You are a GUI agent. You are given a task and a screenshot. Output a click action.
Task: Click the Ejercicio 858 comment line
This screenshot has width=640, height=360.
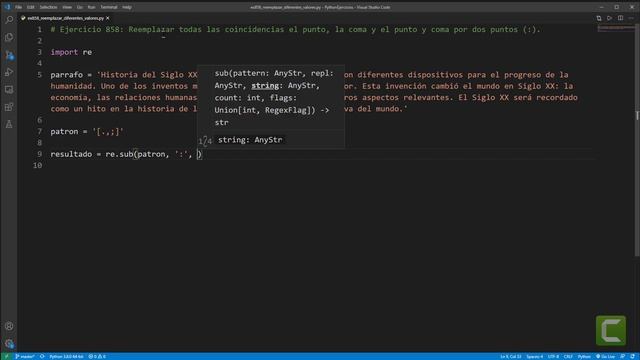click(x=295, y=29)
